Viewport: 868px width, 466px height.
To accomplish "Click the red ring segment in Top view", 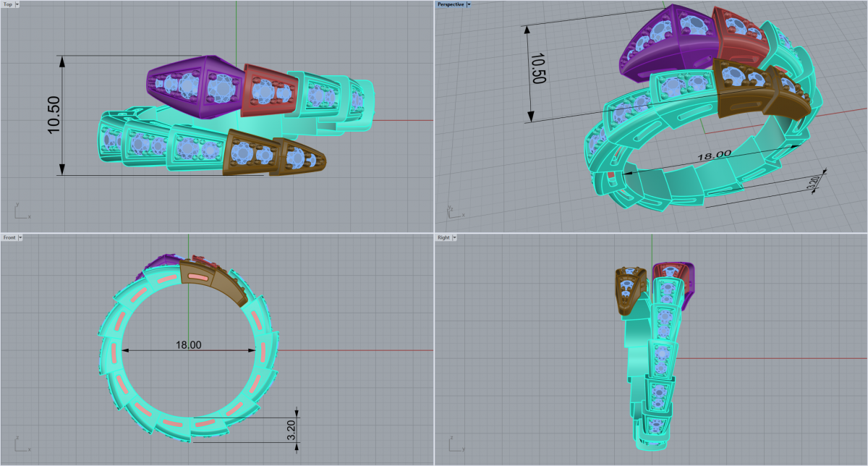I will pos(269,89).
